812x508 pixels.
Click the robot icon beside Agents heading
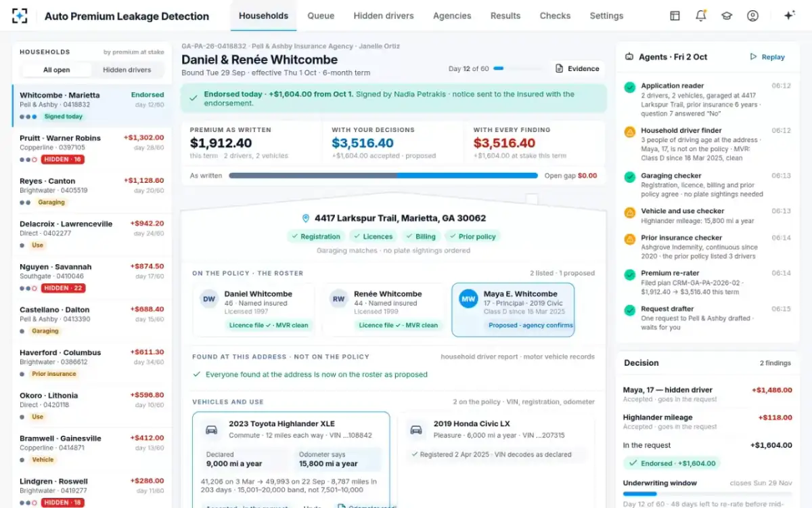[629, 57]
